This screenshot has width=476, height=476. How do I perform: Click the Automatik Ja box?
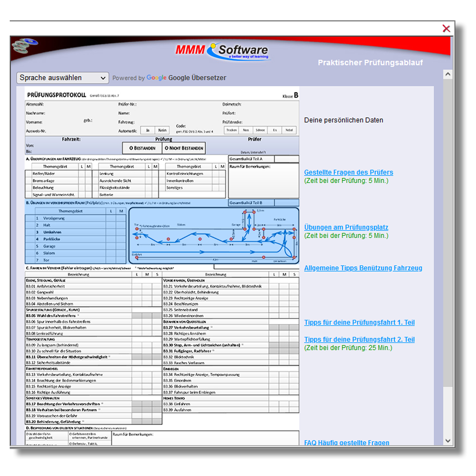(148, 130)
